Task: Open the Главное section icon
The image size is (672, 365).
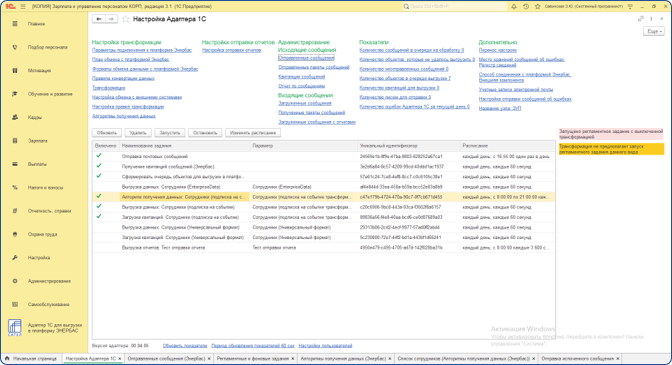Action: [x=15, y=24]
